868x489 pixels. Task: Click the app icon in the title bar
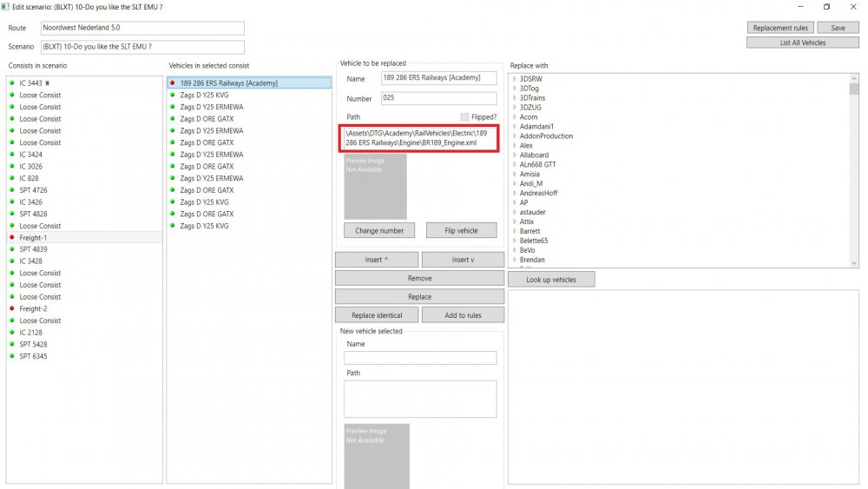pos(6,6)
